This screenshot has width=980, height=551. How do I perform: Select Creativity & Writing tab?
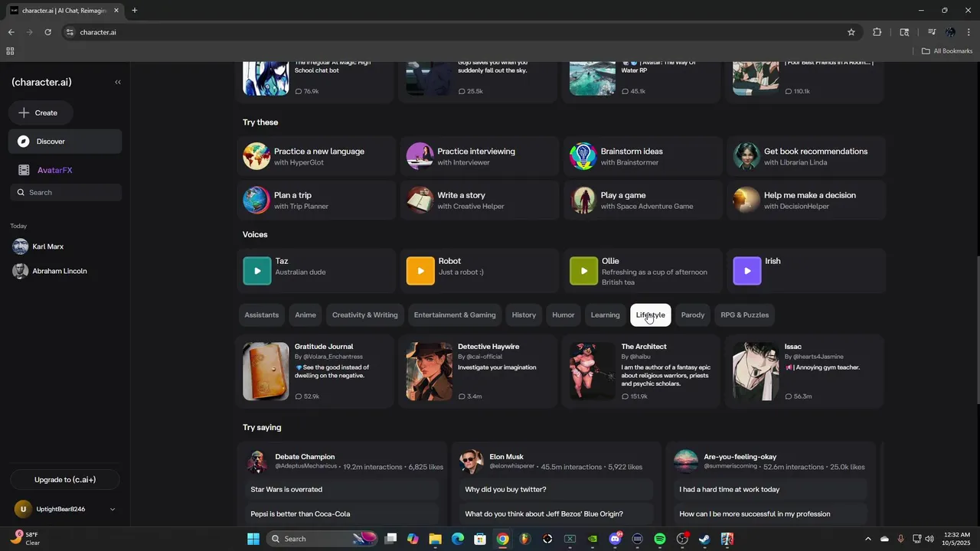pos(365,315)
